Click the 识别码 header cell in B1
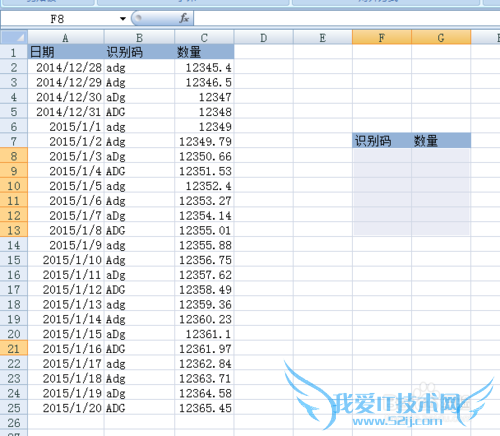 [139, 52]
